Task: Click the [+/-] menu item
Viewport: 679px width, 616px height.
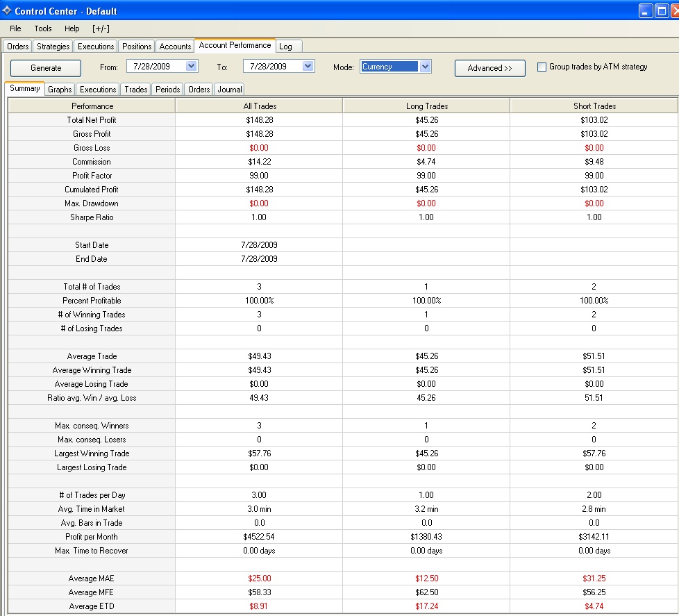Action: [101, 28]
